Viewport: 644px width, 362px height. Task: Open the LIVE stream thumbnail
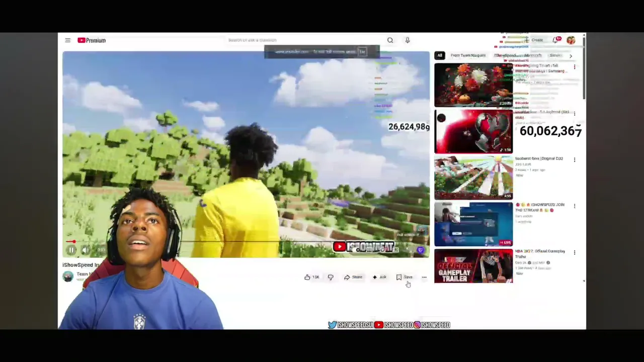tap(473, 224)
